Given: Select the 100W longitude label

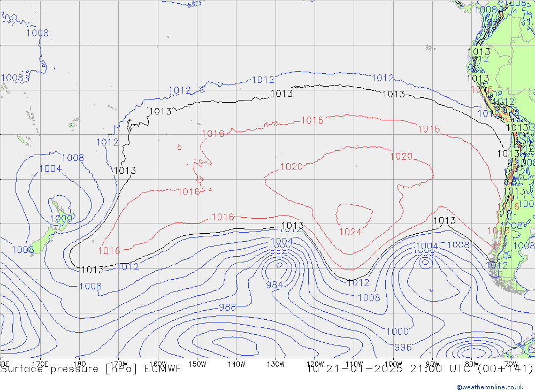Looking at the screenshot, I should [393, 364].
